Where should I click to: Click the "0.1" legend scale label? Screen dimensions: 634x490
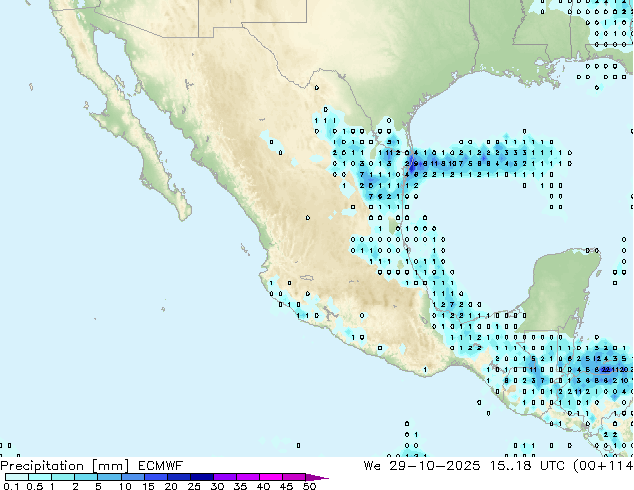(x=11, y=486)
